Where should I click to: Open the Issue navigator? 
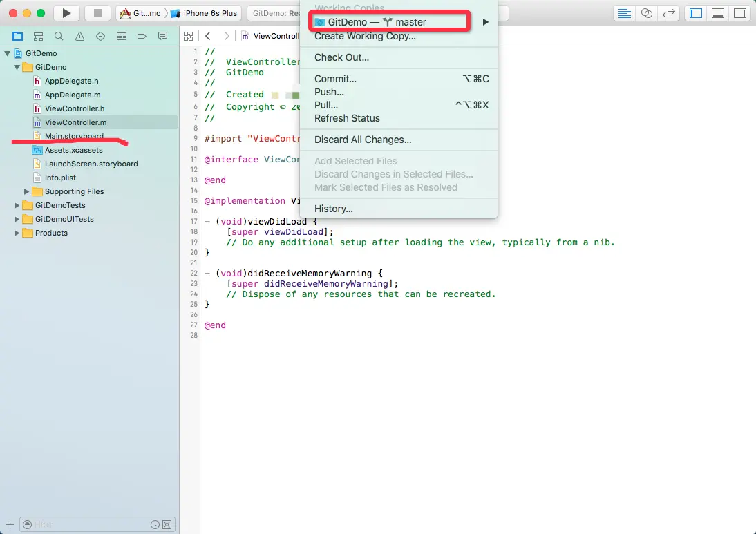tap(79, 36)
